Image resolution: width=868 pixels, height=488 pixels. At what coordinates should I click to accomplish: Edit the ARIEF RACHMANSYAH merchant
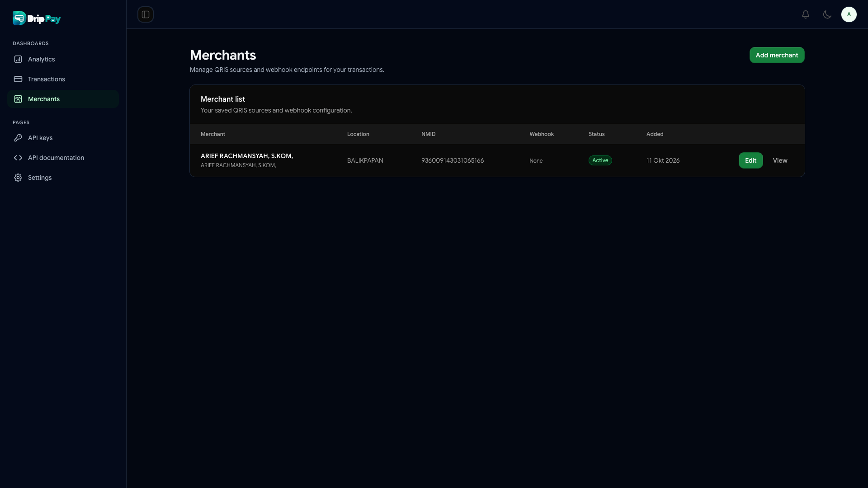[750, 160]
